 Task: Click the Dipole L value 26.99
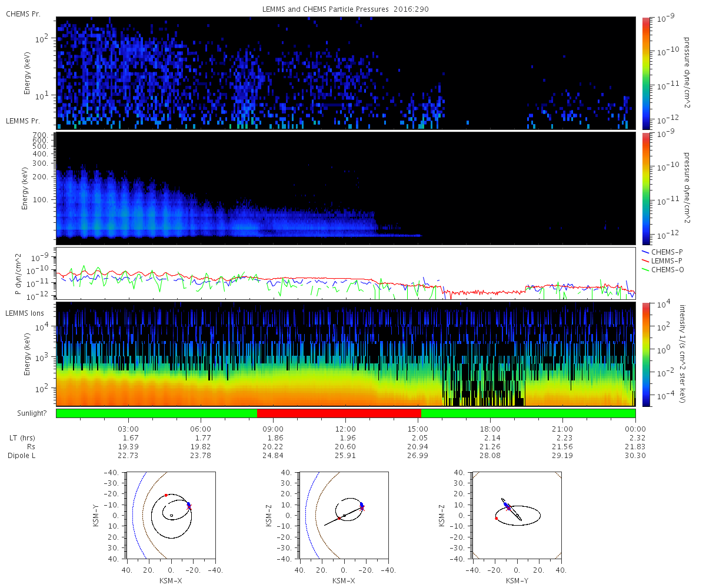(418, 455)
